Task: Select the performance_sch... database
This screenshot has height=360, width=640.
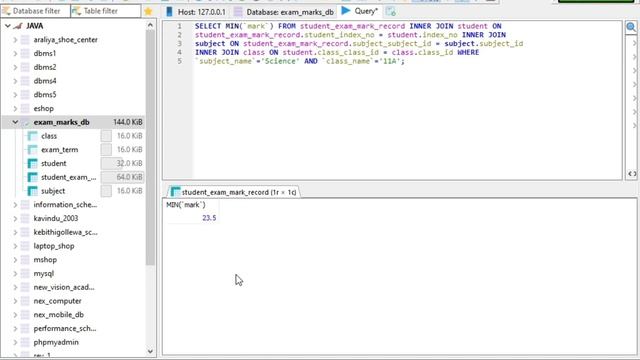Action: point(64,329)
